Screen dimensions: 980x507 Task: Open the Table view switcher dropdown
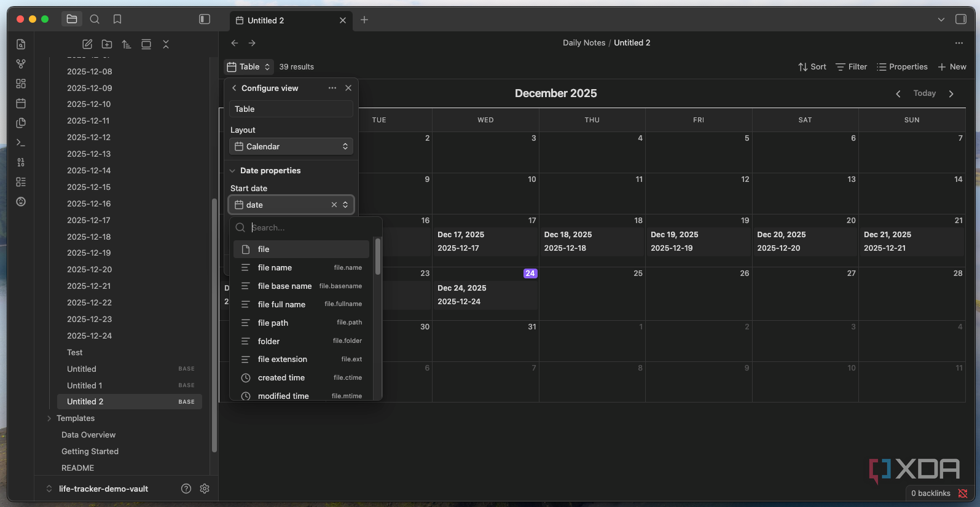coord(249,66)
